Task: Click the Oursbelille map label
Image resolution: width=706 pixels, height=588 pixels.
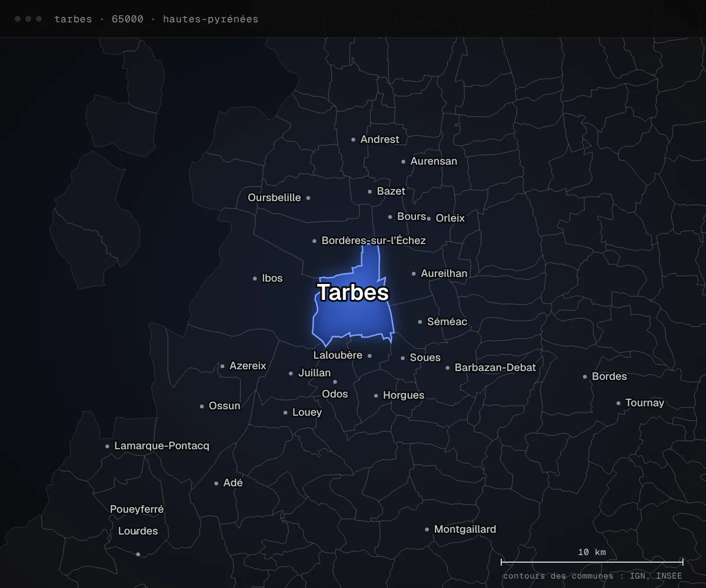Action: [274, 198]
